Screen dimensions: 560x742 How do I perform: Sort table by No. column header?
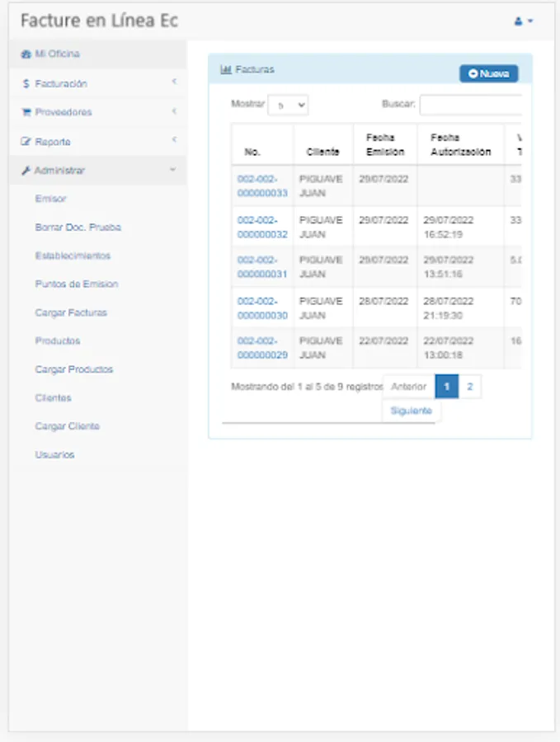[262, 145]
